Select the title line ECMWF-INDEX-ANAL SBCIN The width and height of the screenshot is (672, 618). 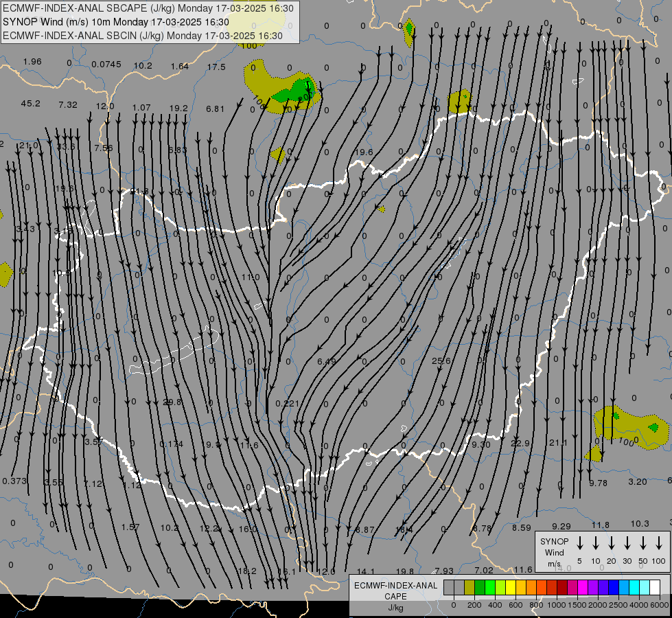[143, 36]
